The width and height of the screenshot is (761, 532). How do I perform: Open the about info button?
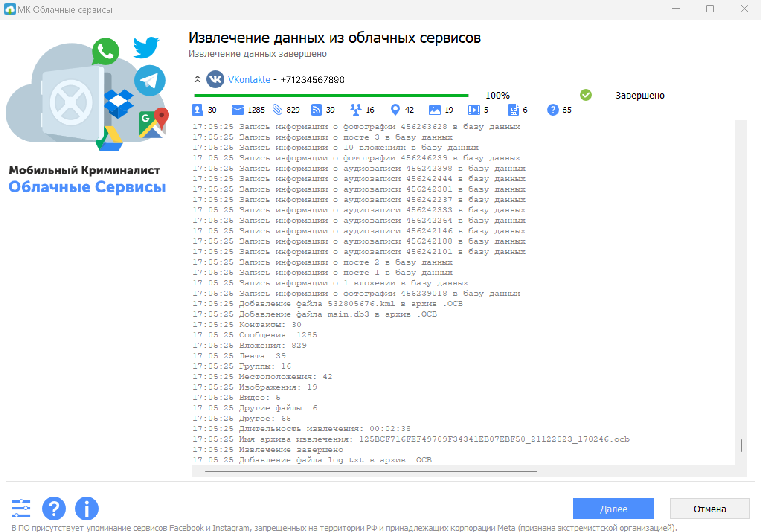click(x=87, y=509)
